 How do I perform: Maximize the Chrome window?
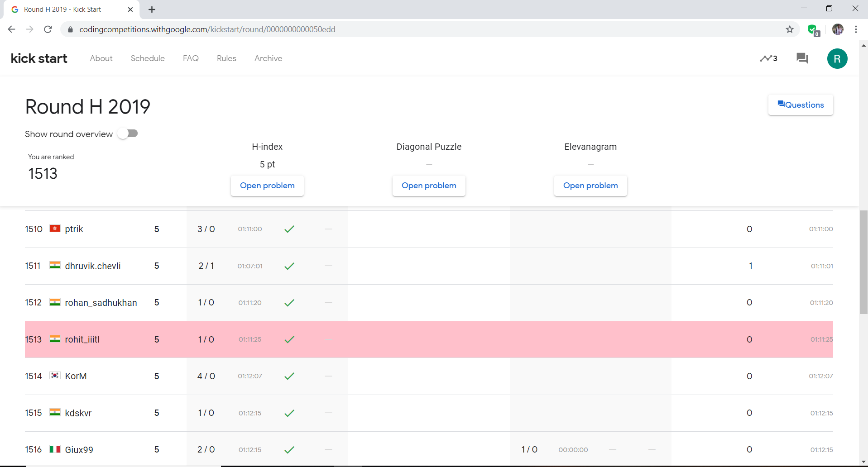click(830, 8)
